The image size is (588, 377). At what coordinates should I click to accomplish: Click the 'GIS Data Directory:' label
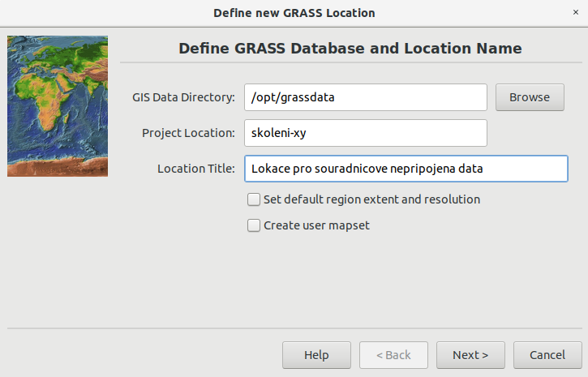tap(183, 97)
